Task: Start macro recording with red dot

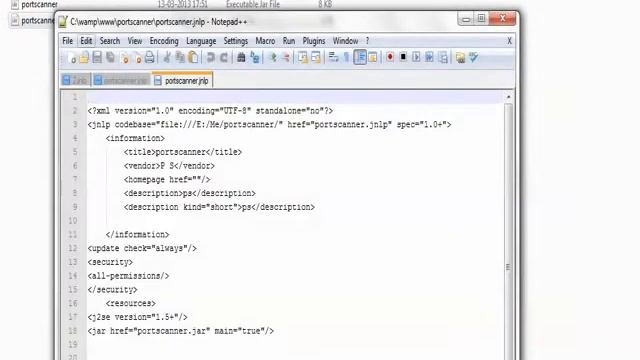Action: point(390,58)
